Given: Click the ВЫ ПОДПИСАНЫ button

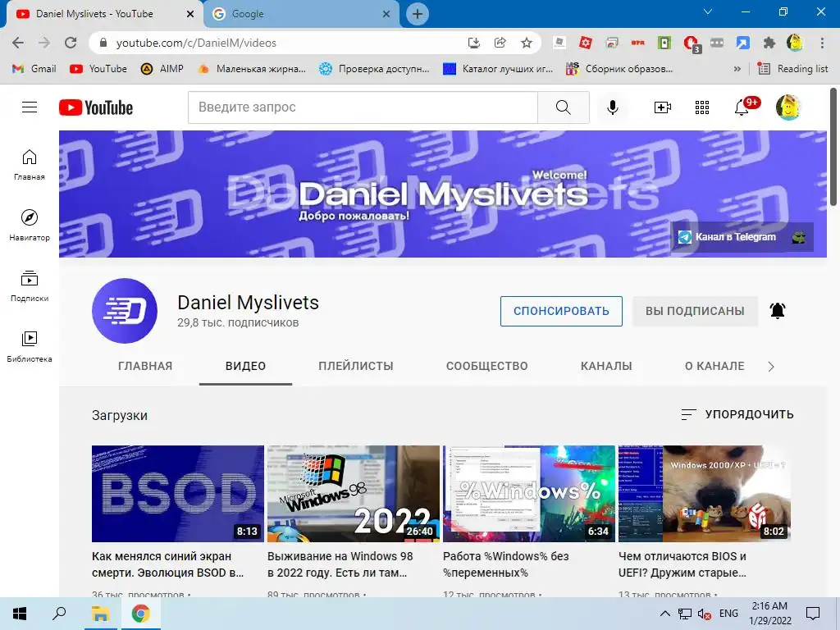Looking at the screenshot, I should point(695,311).
